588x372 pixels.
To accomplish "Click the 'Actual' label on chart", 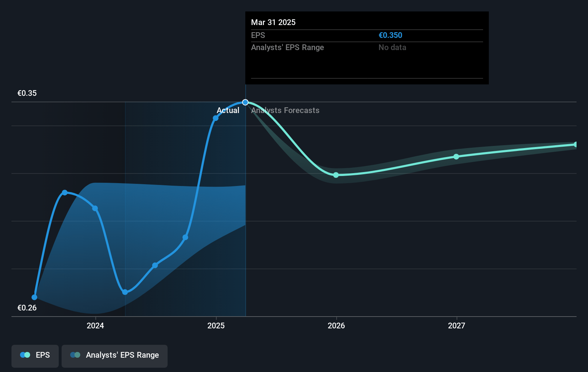I will click(x=228, y=110).
